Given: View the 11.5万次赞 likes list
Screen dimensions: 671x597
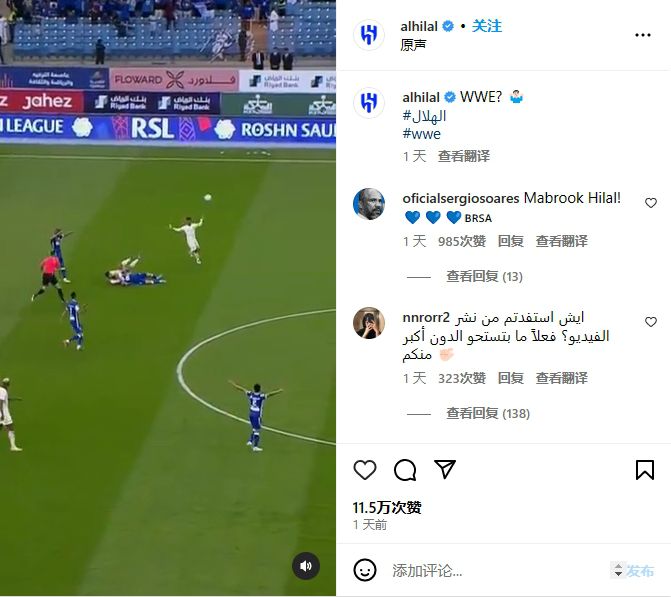Looking at the screenshot, I should point(387,508).
